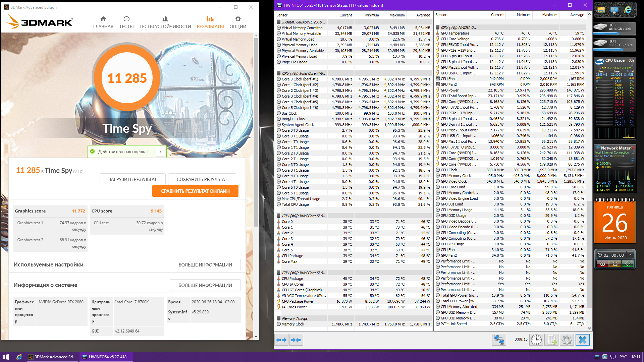644x362 pixels.
Task: Open HWiNFO sensor settings gear icon
Action: pos(567,340)
